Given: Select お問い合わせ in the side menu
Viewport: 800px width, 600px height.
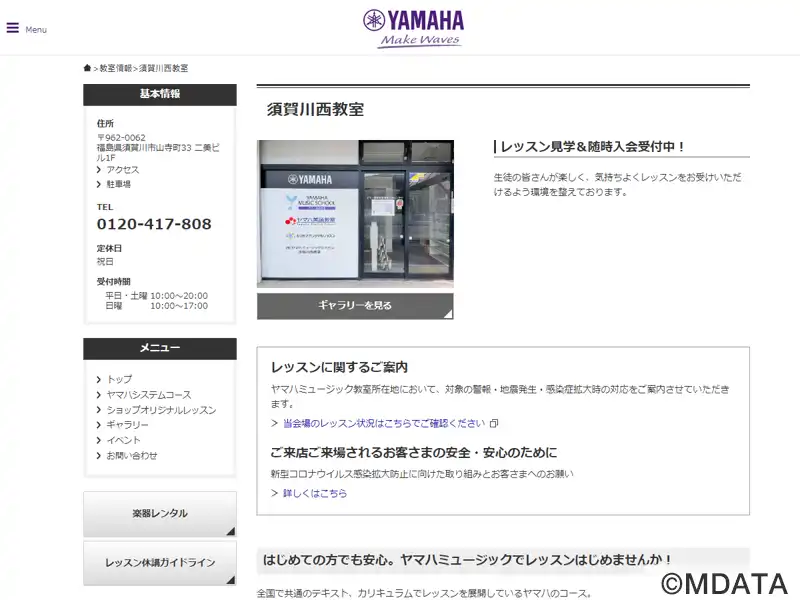Looking at the screenshot, I should click(132, 456).
